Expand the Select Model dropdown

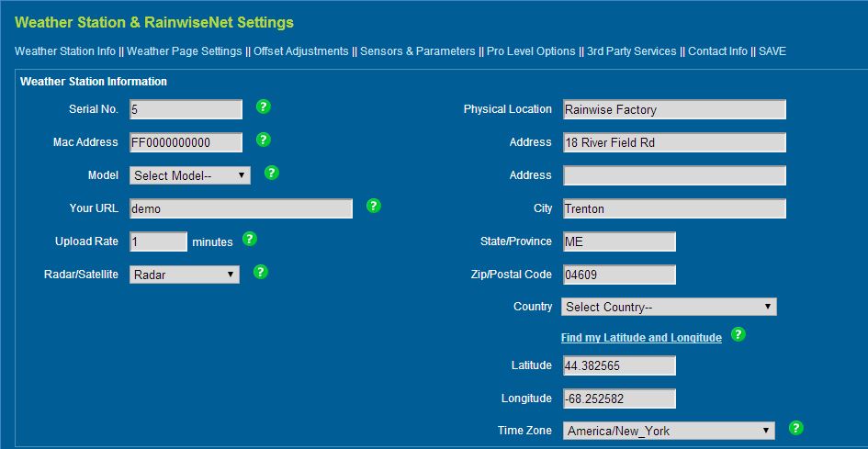(190, 175)
